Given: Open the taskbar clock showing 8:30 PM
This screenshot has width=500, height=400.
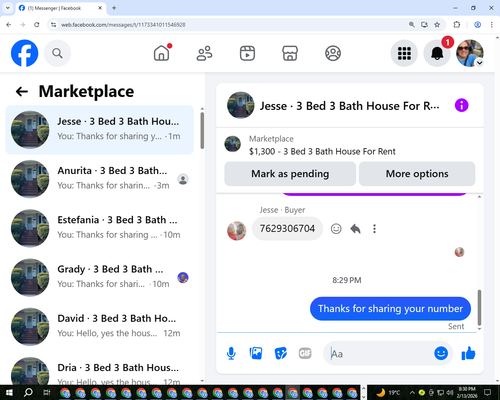Looking at the screenshot, I should click(x=467, y=392).
